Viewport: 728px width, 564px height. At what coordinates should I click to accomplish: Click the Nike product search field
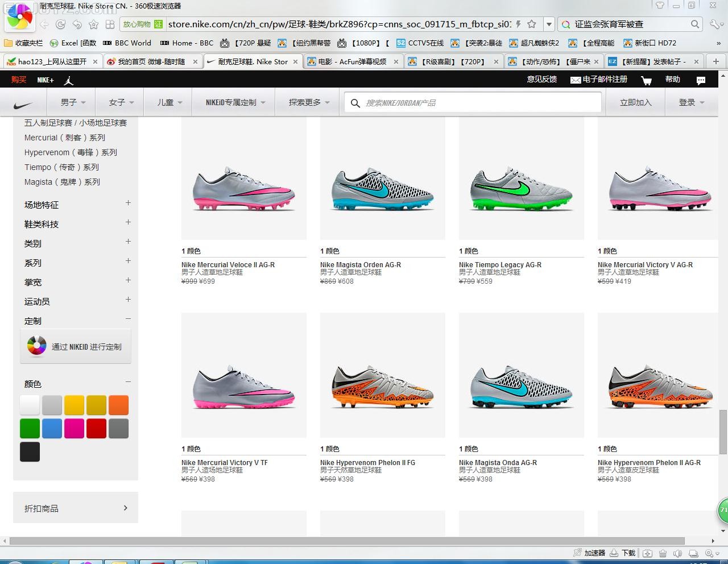coord(473,103)
